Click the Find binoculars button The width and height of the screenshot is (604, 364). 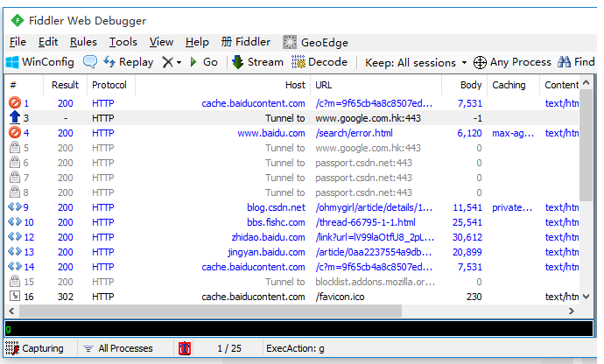[x=576, y=62]
